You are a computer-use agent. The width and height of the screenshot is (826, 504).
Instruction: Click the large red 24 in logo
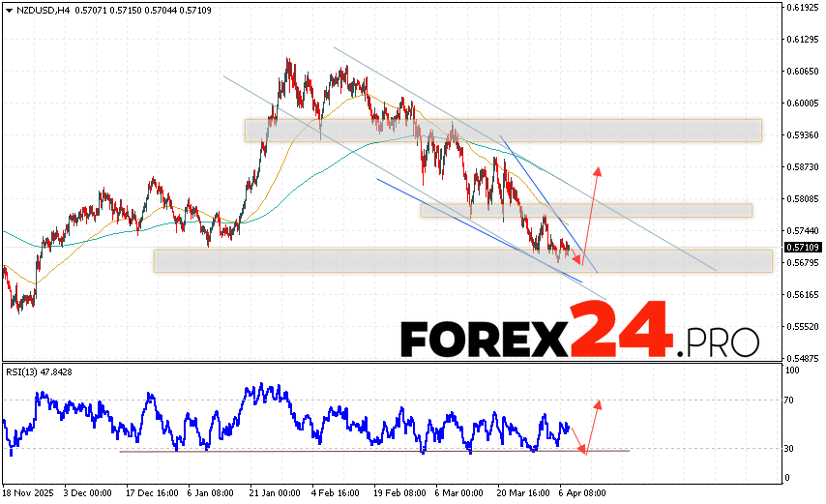[619, 331]
